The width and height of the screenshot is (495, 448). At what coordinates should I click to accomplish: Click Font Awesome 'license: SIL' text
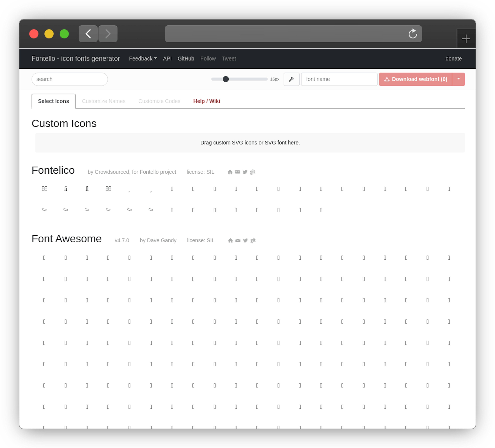pyautogui.click(x=201, y=241)
